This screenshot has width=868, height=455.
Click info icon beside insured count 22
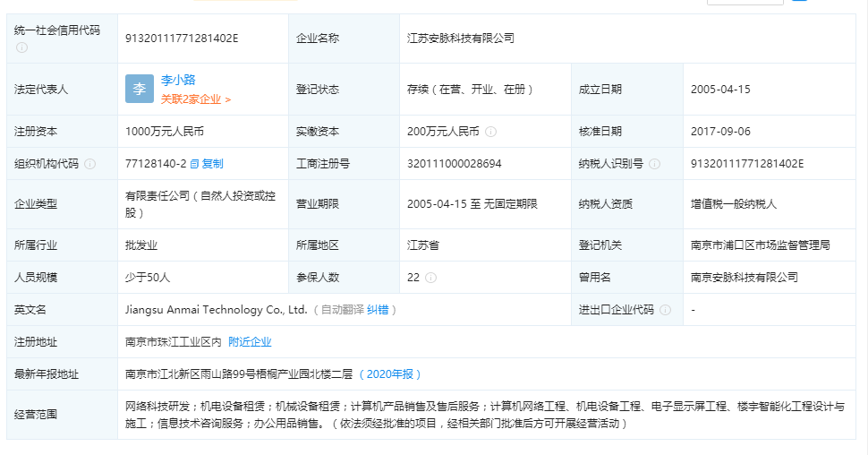[x=430, y=278]
